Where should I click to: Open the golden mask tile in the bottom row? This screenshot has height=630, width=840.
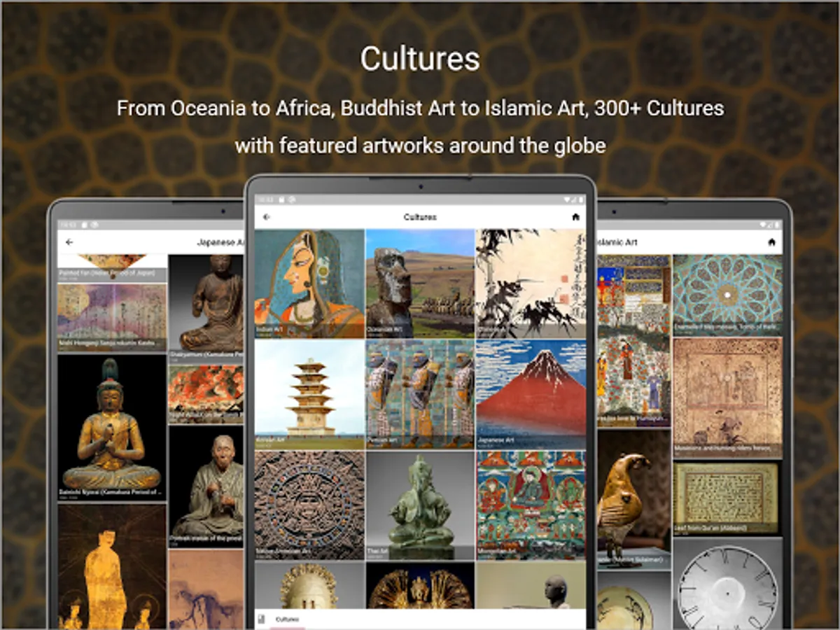309,585
